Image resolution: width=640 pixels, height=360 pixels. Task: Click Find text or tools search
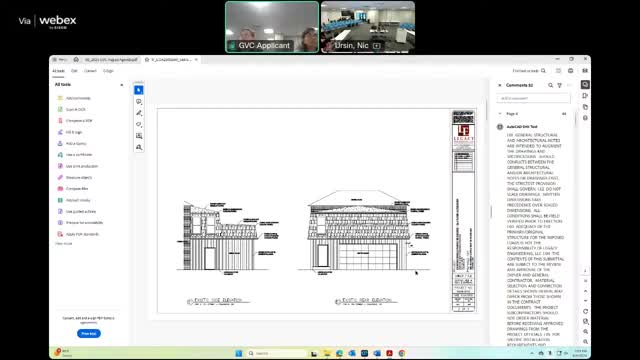[529, 71]
